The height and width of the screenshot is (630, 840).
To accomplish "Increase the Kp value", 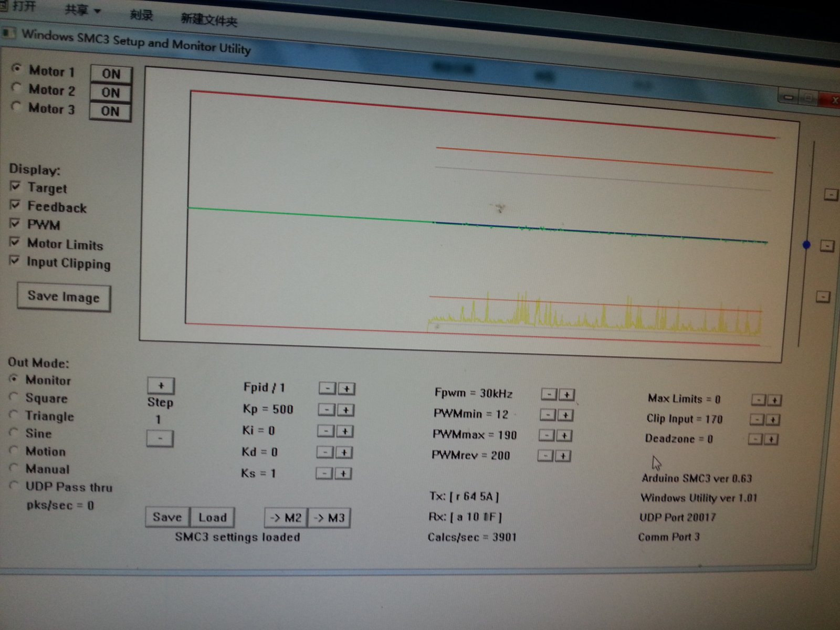I will pyautogui.click(x=345, y=410).
